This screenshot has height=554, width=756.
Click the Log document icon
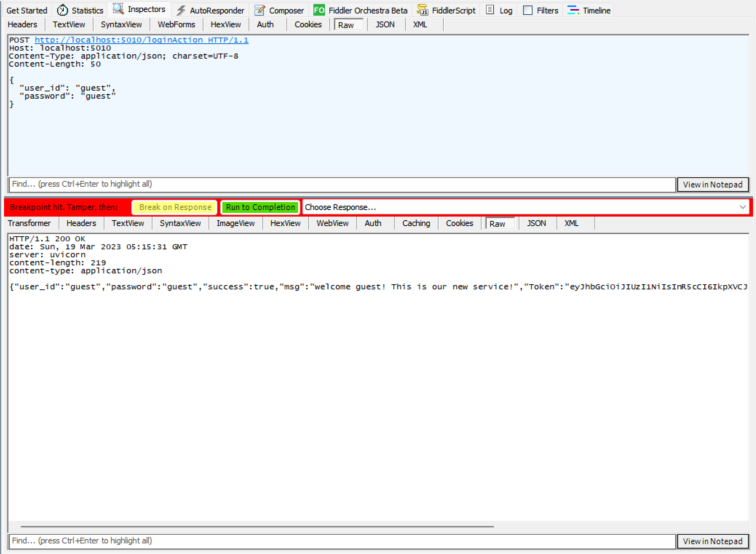tap(490, 10)
